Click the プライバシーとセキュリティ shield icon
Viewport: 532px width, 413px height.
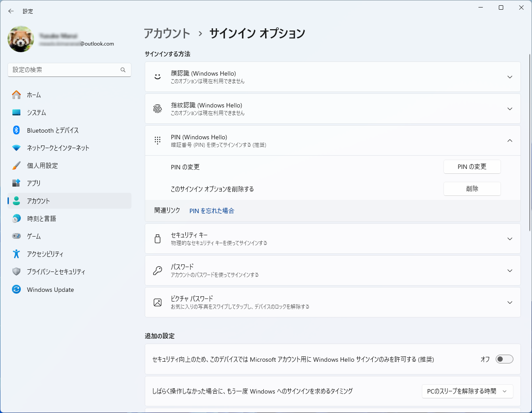click(16, 272)
